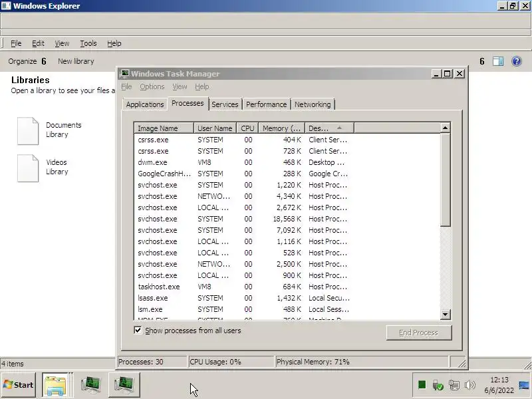Click Task Manager title bar icon
The height and width of the screenshot is (399, 532).
124,74
